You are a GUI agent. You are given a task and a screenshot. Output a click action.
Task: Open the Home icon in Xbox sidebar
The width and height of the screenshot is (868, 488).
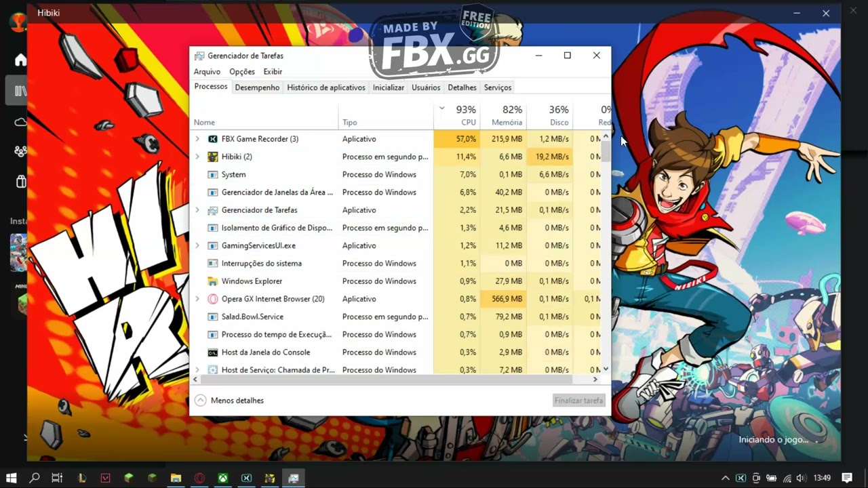tap(20, 60)
